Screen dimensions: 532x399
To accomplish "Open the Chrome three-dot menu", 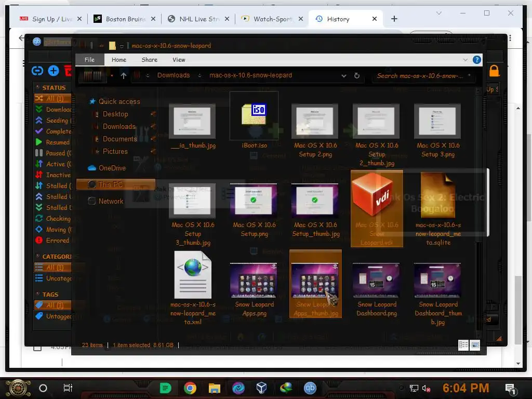I will tap(510, 37).
